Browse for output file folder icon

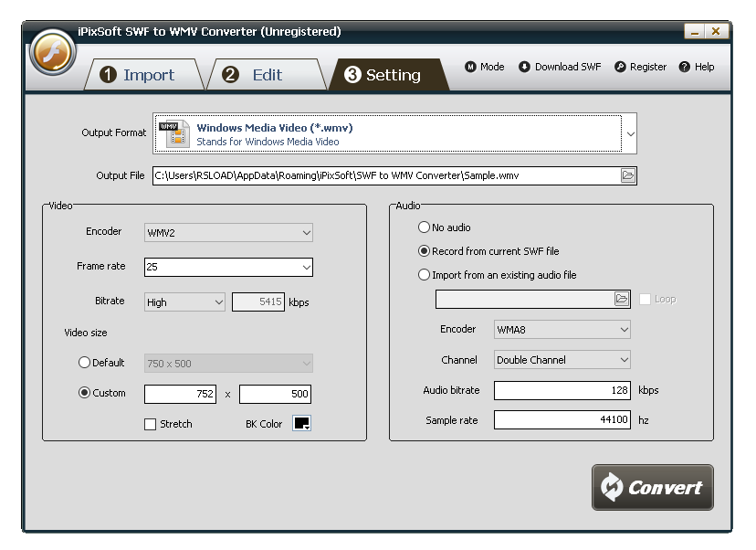pyautogui.click(x=628, y=175)
